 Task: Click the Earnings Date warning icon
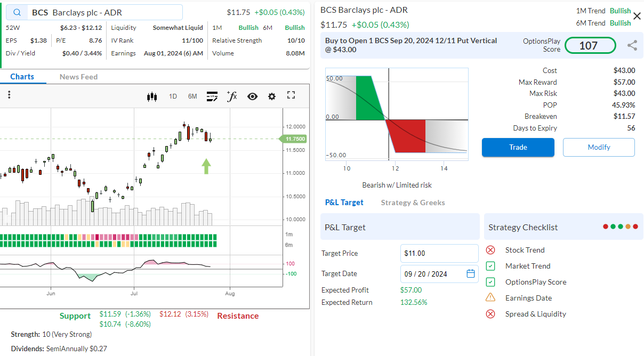490,298
